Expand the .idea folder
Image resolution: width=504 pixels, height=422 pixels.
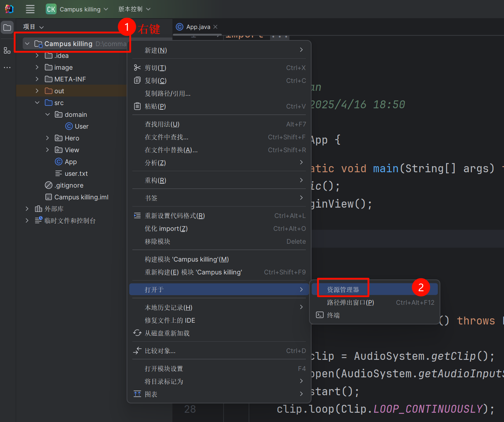(x=37, y=56)
